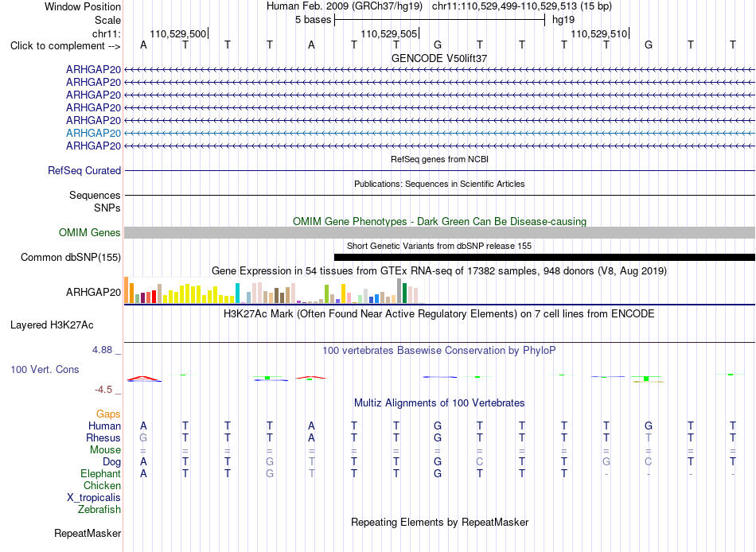
Task: Click the Multiz Alignments of 100 Vertebrates title
Action: point(439,403)
